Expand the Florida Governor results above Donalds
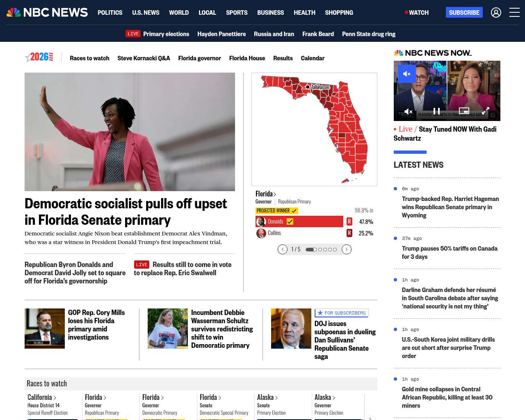Screen dimensions: 525x420 pyautogui.click(x=266, y=194)
